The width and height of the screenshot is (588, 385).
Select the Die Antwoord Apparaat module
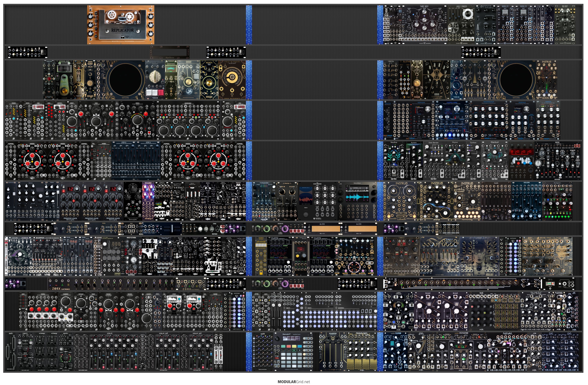coord(155,80)
